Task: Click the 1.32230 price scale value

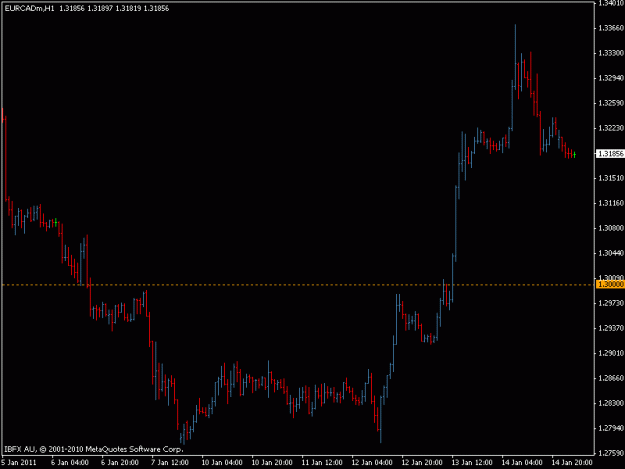Action: point(611,128)
